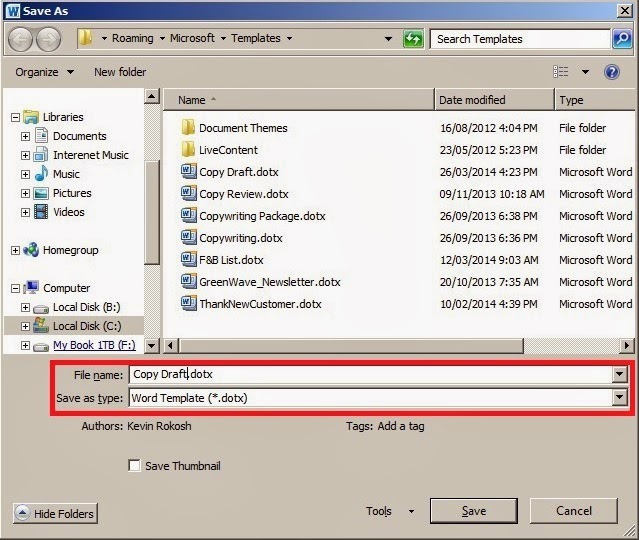Click the Hide Folders button
Viewport: 639px width, 540px height.
tap(55, 514)
